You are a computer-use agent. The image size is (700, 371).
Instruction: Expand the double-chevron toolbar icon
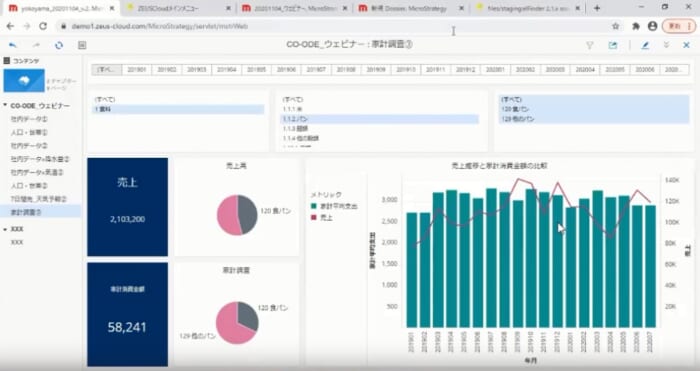coord(667,45)
